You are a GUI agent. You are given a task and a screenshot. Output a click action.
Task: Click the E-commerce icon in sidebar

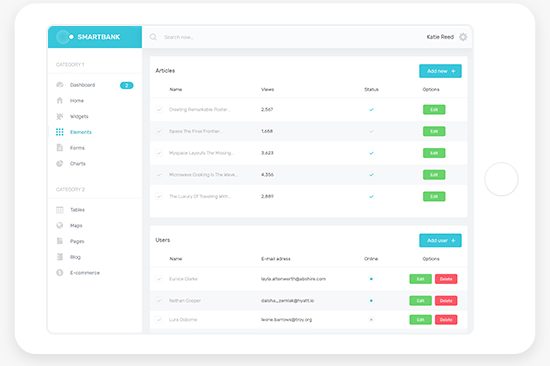tap(60, 273)
